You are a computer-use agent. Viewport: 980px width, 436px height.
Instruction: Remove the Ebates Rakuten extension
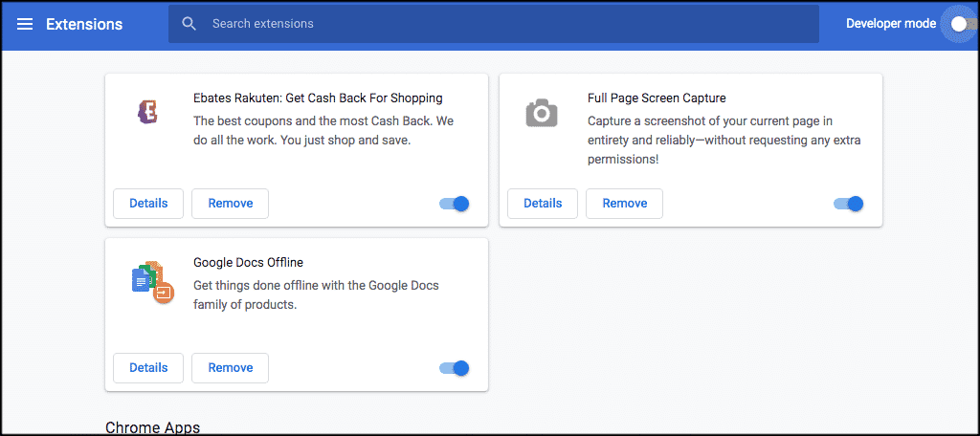(x=230, y=204)
